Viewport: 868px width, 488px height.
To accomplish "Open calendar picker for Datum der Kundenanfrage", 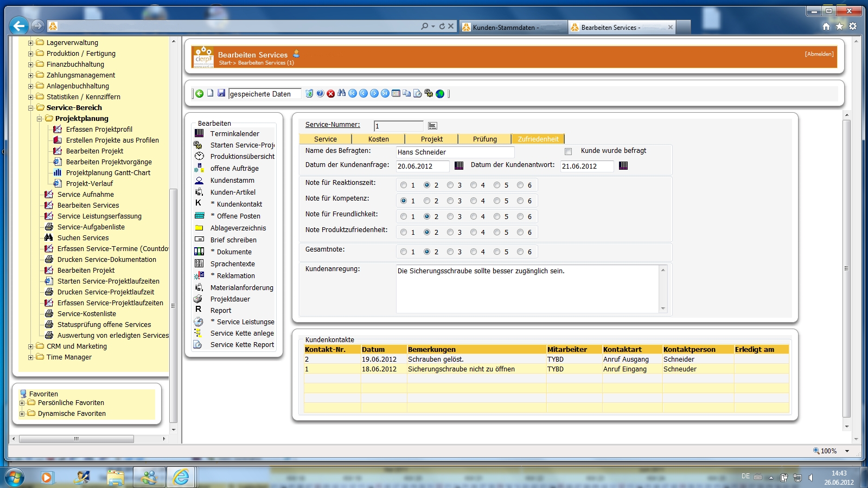I will click(x=459, y=165).
